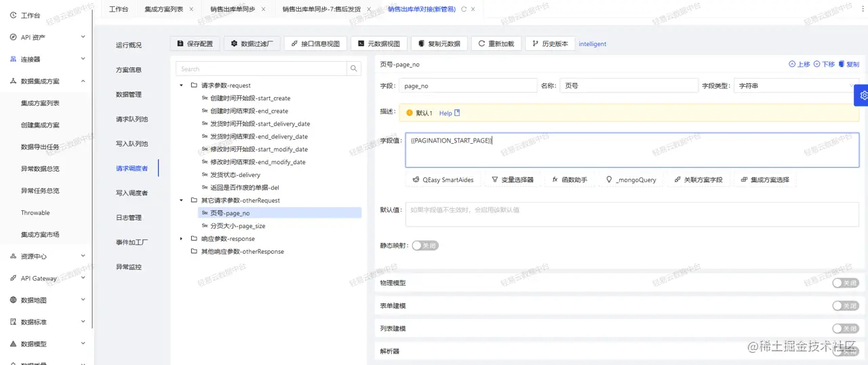Viewport: 868px width, 365px height.
Task: Switch to the 工作台 tab
Action: click(119, 9)
